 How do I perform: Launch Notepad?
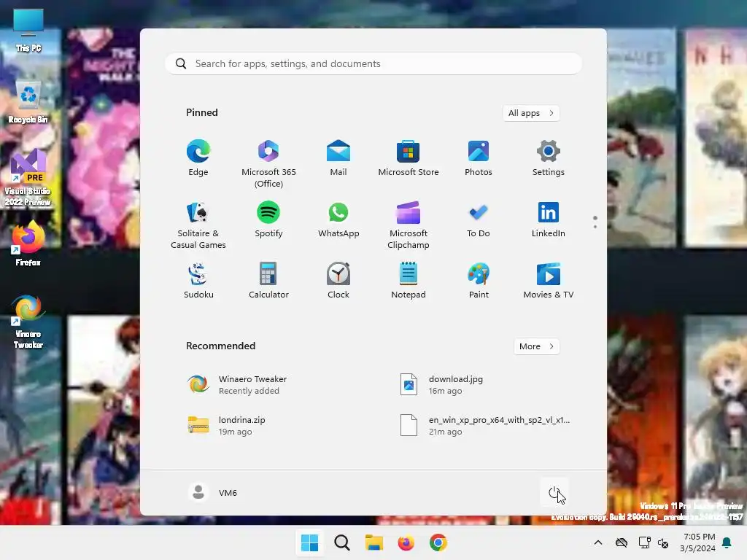click(x=409, y=281)
